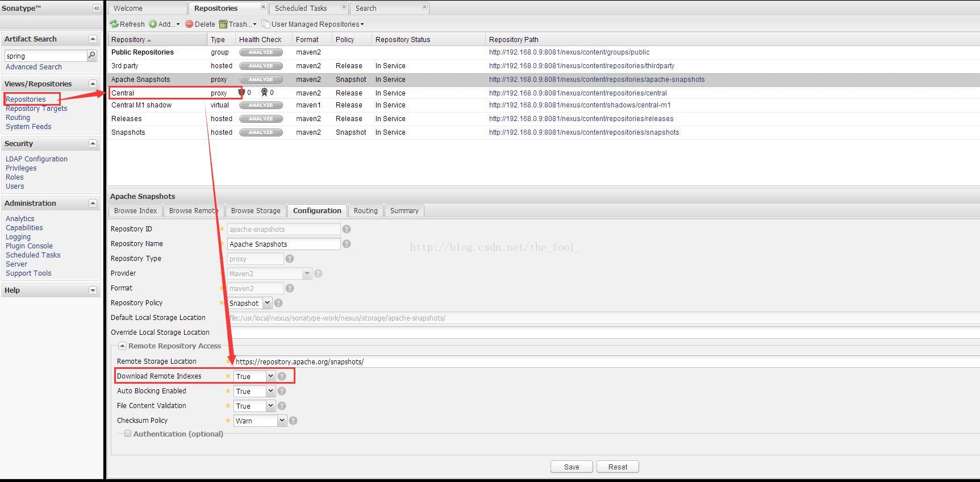The width and height of the screenshot is (980, 482).
Task: Collapse the Security panel
Action: click(93, 143)
